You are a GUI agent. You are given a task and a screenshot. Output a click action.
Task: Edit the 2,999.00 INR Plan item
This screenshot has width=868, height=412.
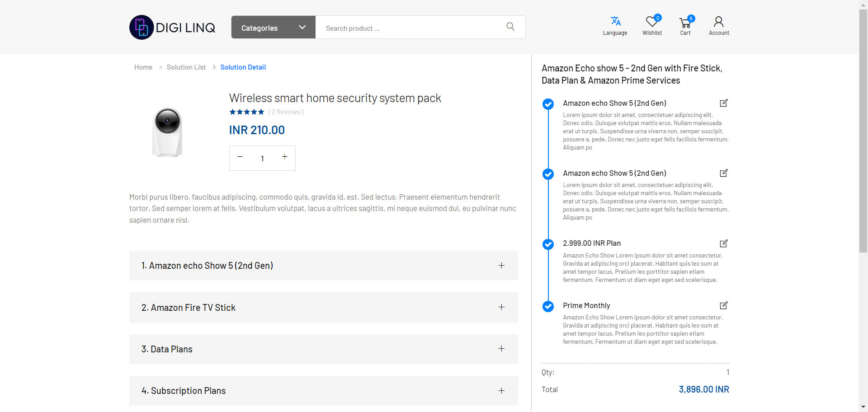pos(723,243)
